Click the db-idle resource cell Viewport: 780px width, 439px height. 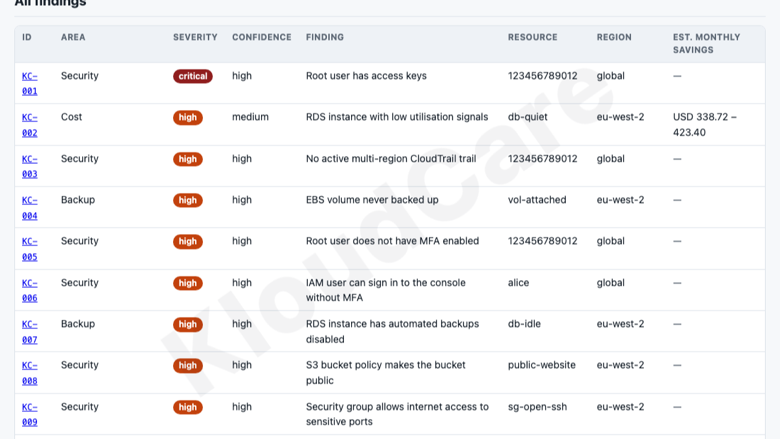[524, 324]
